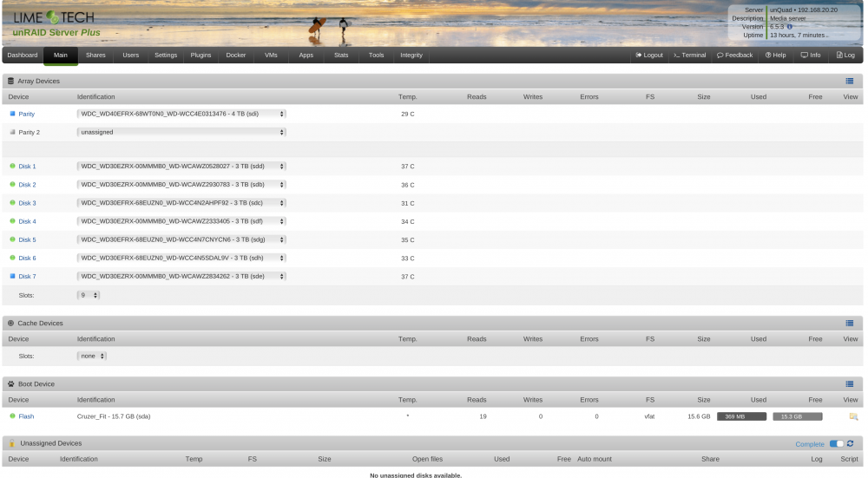Open the Disk 3 device selection dropdown
868x478 pixels.
tap(181, 203)
